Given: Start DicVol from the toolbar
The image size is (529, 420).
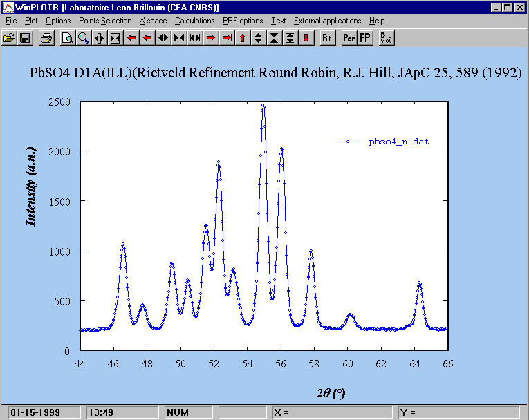Looking at the screenshot, I should [386, 37].
